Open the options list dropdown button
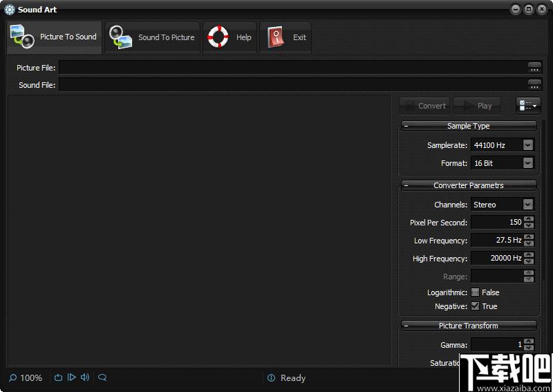Screen dimensions: 553x392 (x=528, y=106)
